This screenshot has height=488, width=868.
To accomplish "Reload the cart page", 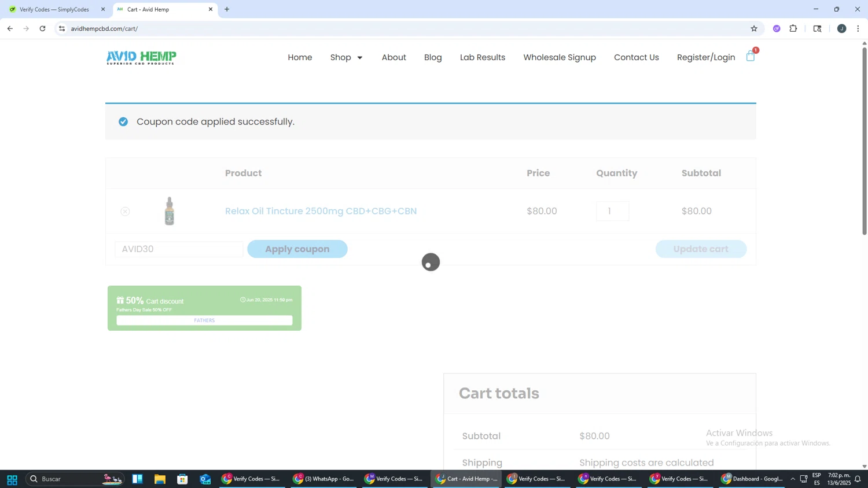I will [x=42, y=28].
